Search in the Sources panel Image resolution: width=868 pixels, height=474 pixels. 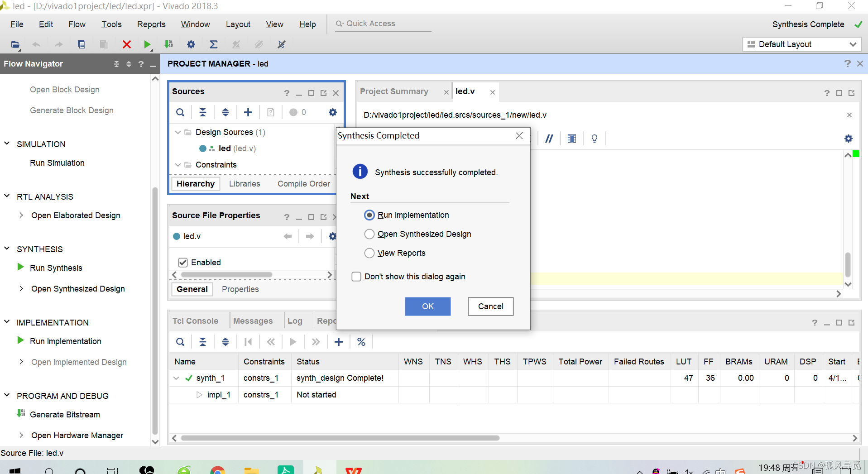click(180, 112)
